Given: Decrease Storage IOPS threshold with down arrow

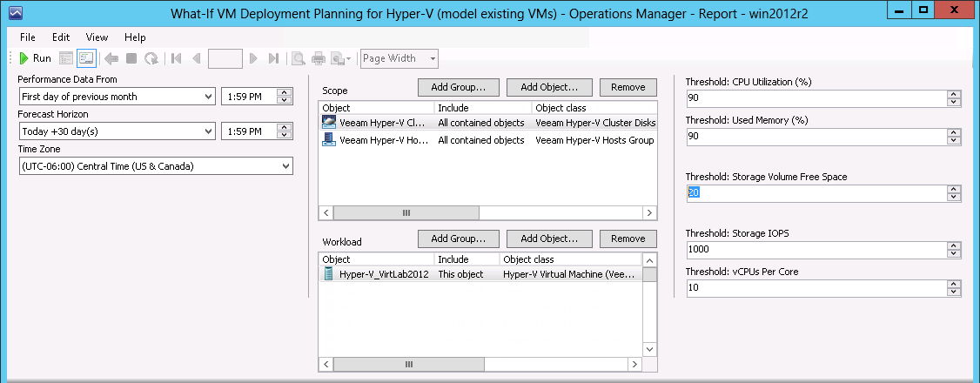Looking at the screenshot, I should point(954,253).
